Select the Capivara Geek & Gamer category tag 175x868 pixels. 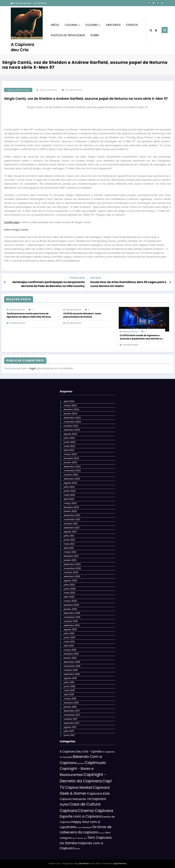point(18,90)
